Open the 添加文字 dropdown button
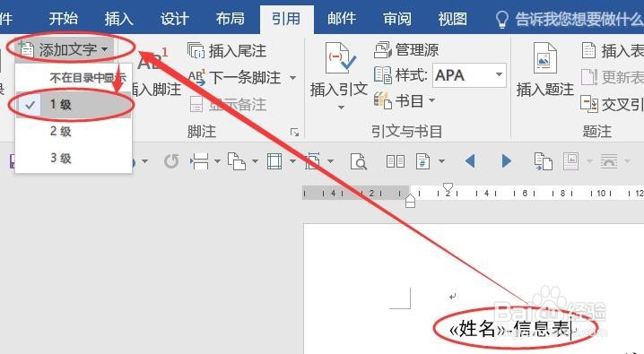This screenshot has width=644, height=354. tap(64, 49)
